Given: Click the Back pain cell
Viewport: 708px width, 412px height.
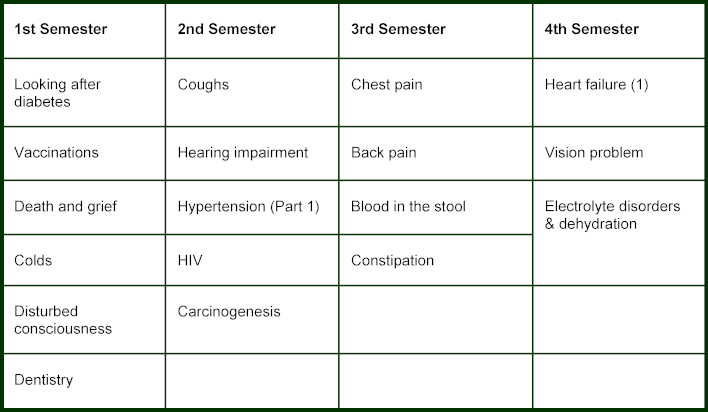Looking at the screenshot, I should [436, 154].
